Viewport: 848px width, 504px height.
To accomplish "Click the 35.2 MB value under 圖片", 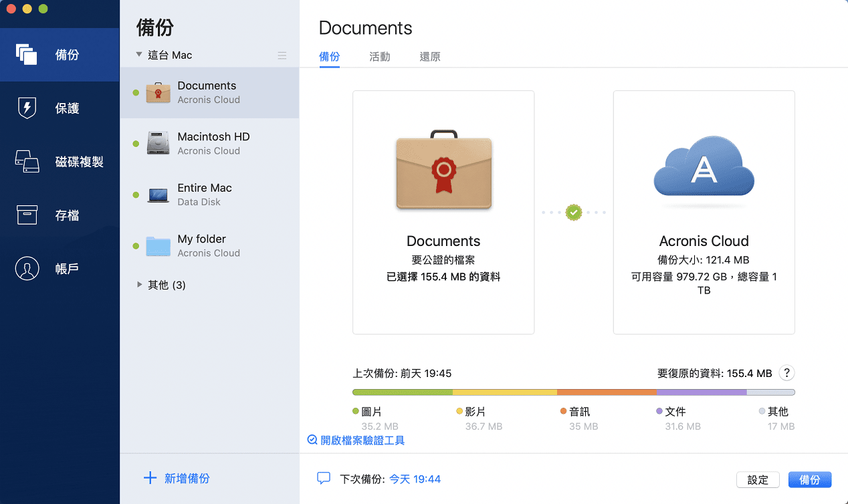I will tap(380, 426).
